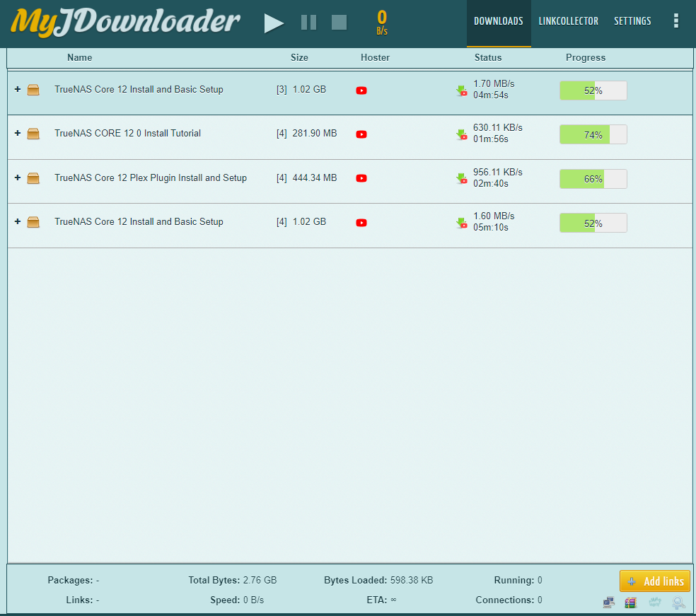Click the Install and Basic Setup name in the [3] row

pos(139,90)
